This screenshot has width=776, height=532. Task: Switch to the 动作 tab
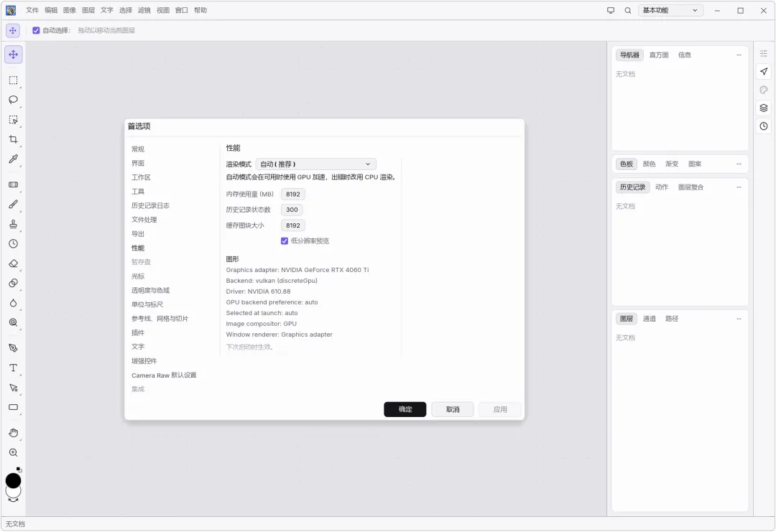click(x=662, y=187)
